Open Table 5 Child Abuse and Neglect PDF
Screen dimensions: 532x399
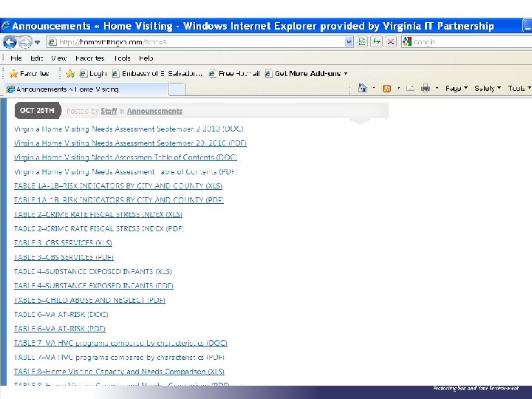click(x=89, y=300)
